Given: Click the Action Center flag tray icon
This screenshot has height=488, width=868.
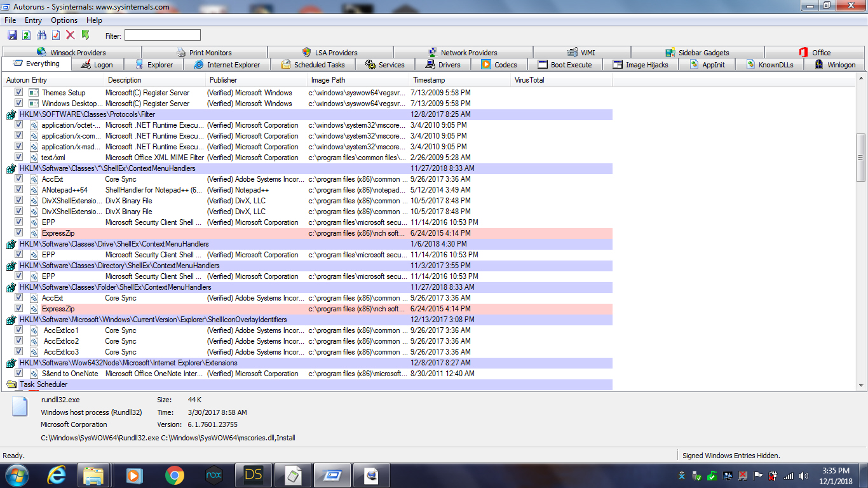Looking at the screenshot, I should (758, 475).
